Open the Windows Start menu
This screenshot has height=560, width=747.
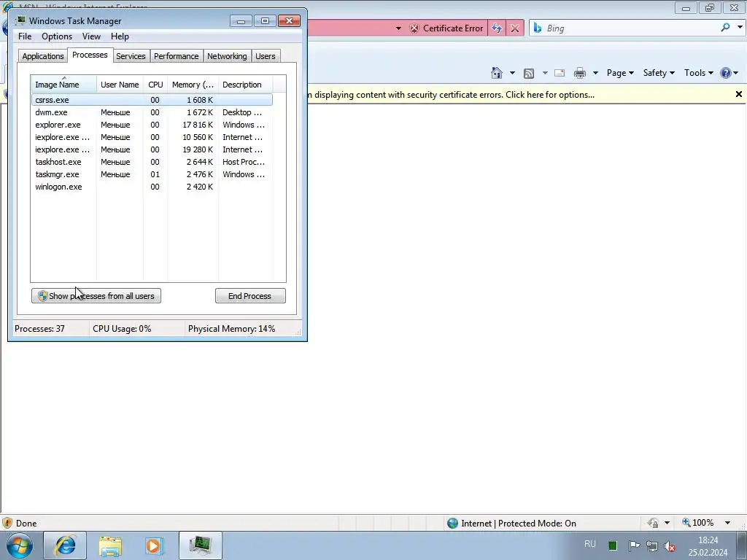point(19,545)
